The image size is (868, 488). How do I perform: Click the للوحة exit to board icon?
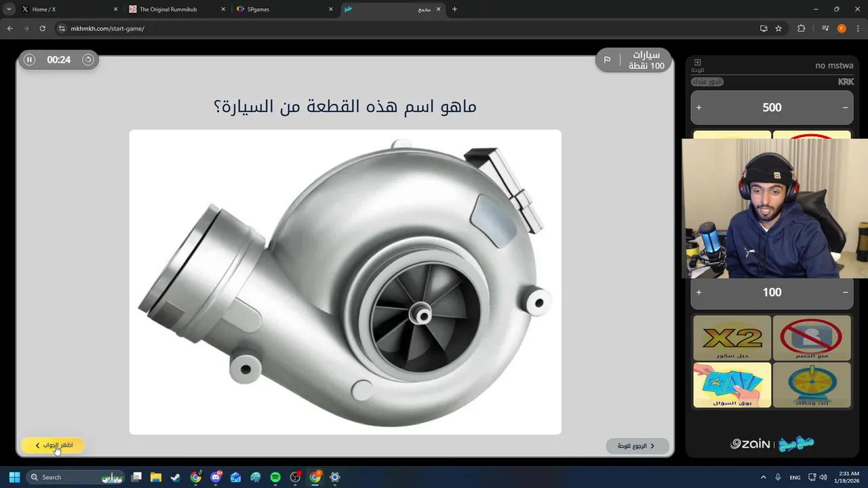697,65
